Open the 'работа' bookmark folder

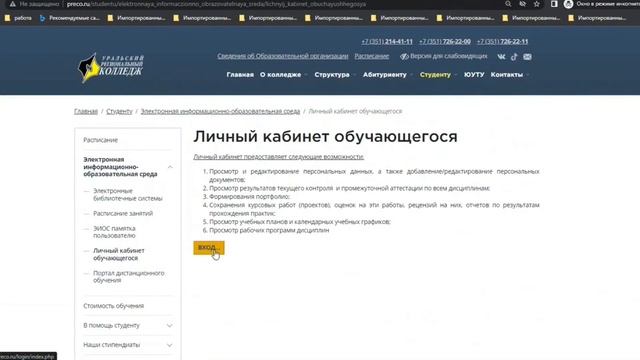click(18, 18)
